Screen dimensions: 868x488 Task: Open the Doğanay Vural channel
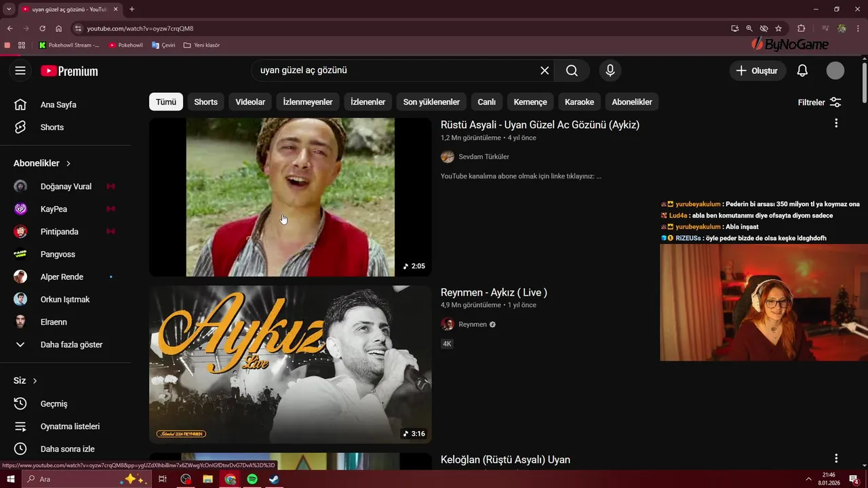[x=66, y=186]
